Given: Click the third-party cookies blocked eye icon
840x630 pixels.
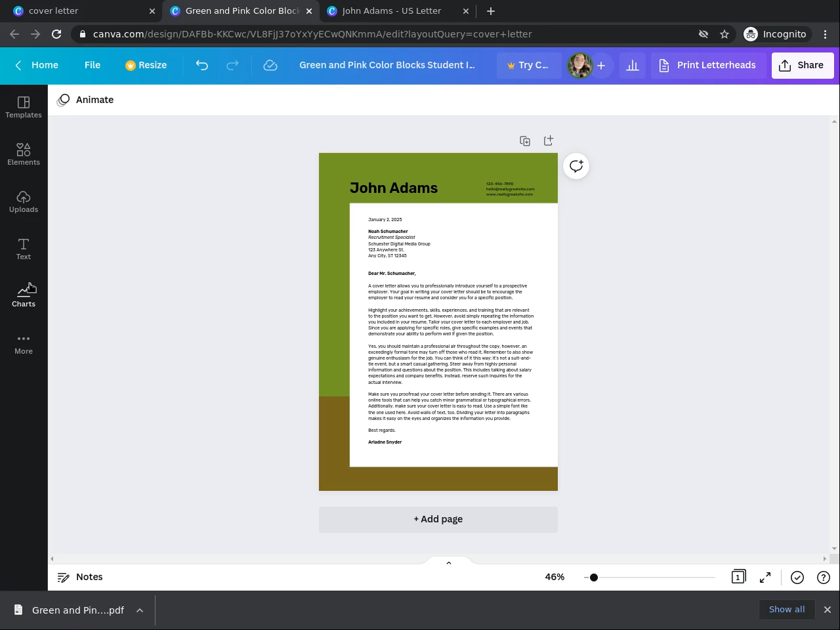Looking at the screenshot, I should (x=703, y=34).
